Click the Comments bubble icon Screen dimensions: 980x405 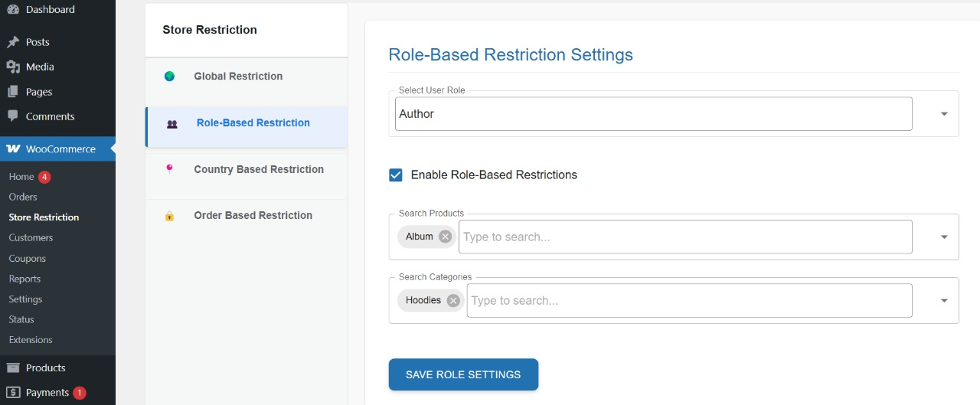pos(12,116)
